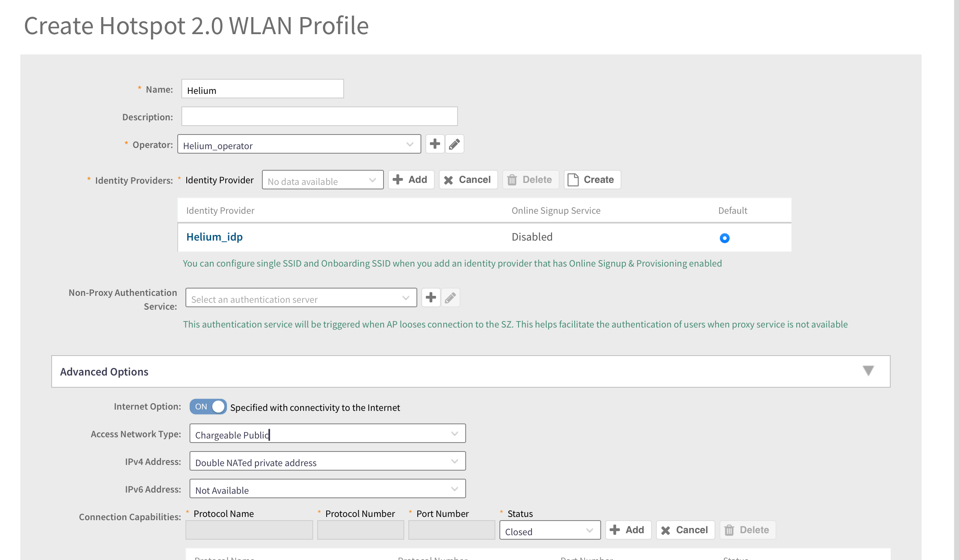Open the Status Closed dropdown
The image size is (959, 560).
tap(549, 530)
